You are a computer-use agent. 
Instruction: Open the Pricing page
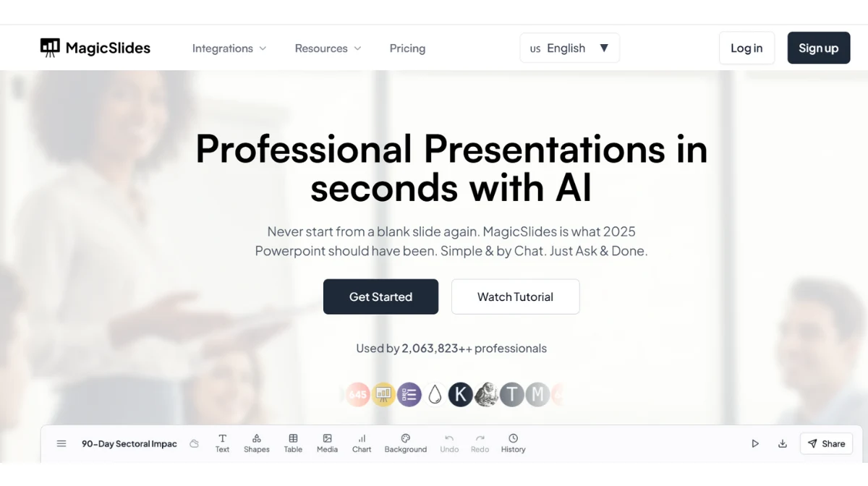pos(407,48)
